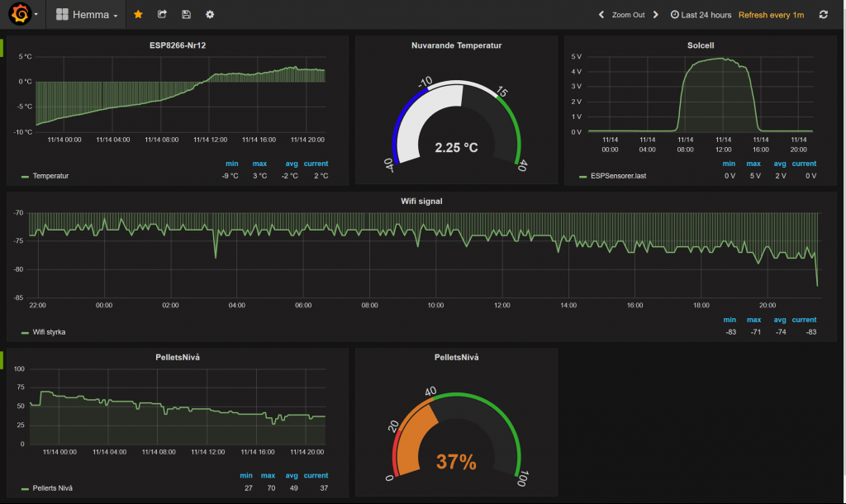
Task: Open the Nuvarande Temperatur panel title menu
Action: [456, 45]
